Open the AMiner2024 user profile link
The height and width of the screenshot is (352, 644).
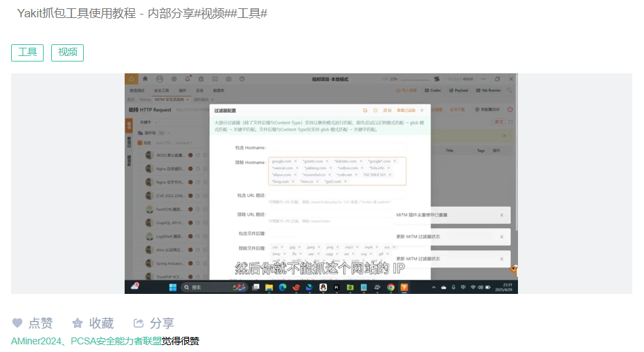(36, 342)
